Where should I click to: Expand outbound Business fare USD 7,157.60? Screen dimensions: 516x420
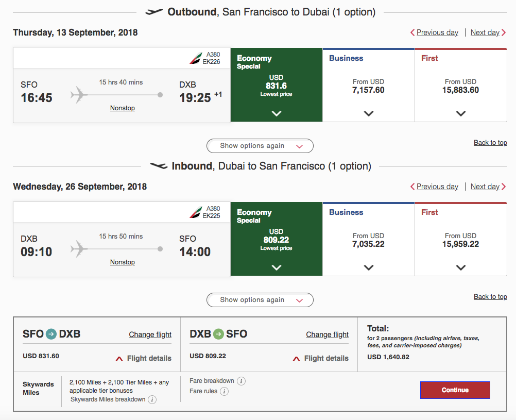(369, 113)
